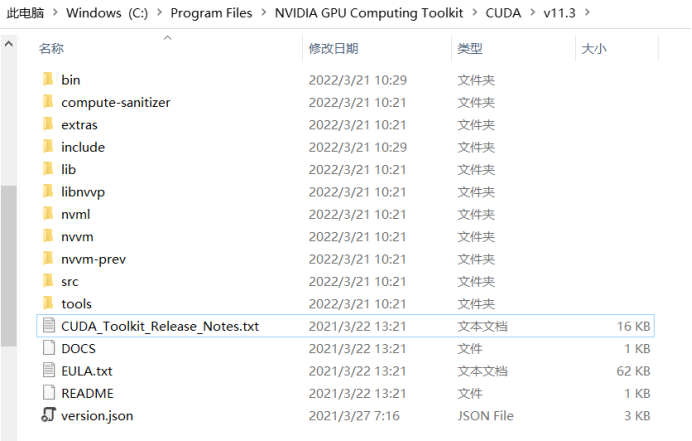Select the nvvm-prev folder name

coord(94,259)
